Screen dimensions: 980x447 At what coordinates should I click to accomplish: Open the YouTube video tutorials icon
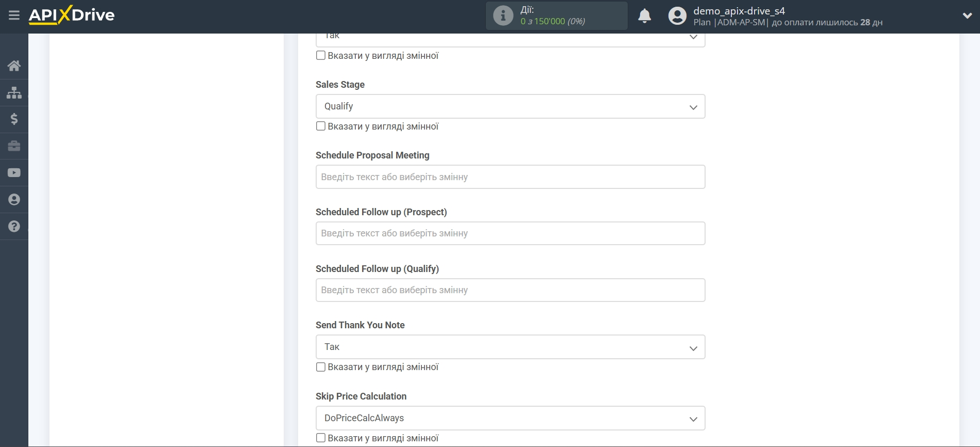pos(14,173)
